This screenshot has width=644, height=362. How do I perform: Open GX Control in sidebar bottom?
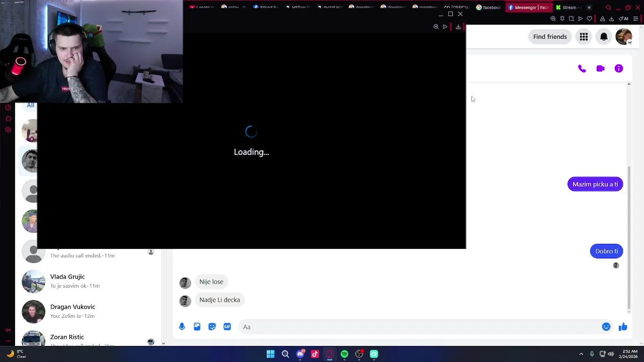click(x=8, y=330)
